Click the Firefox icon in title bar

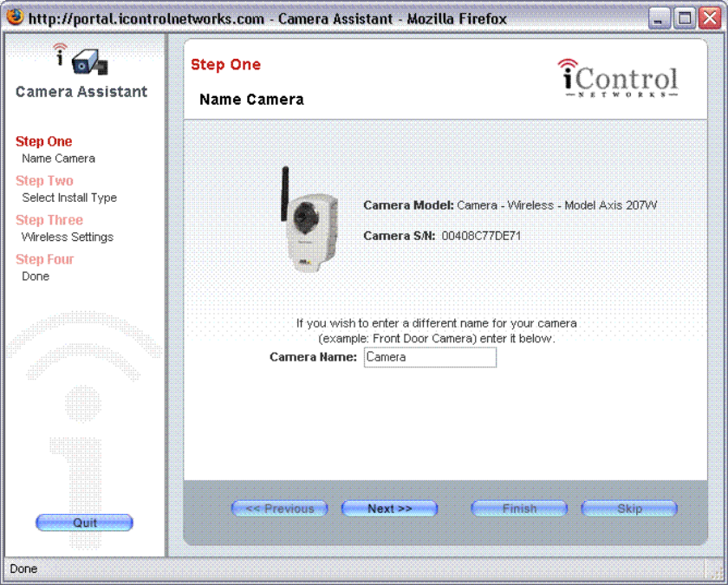tap(16, 17)
